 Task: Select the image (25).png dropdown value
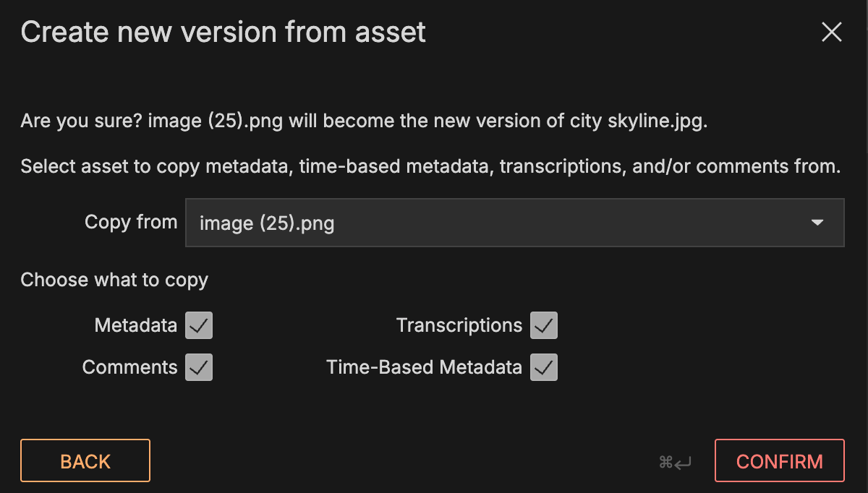[x=267, y=223]
